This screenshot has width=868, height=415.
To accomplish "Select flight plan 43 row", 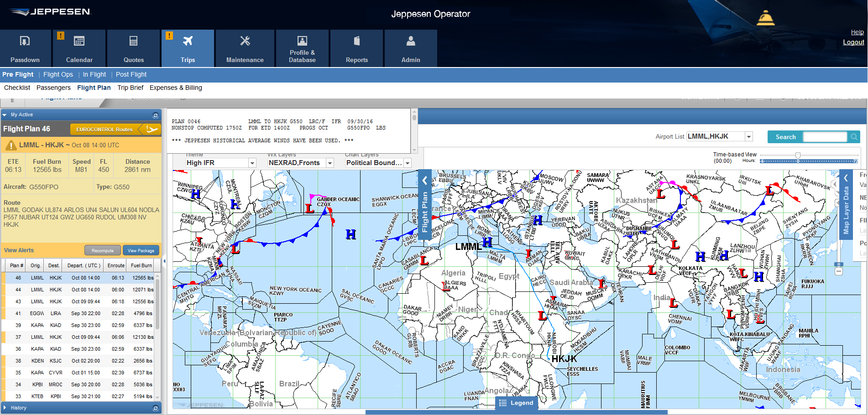I will tap(78, 301).
